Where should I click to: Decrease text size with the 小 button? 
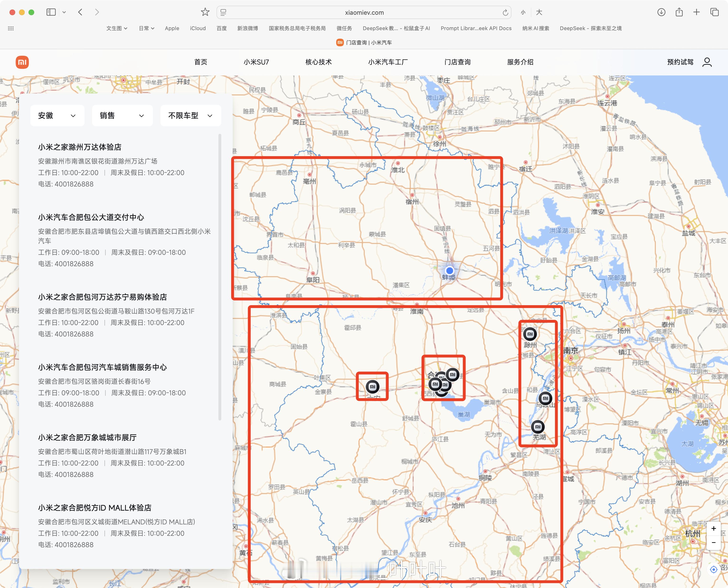[x=523, y=13]
